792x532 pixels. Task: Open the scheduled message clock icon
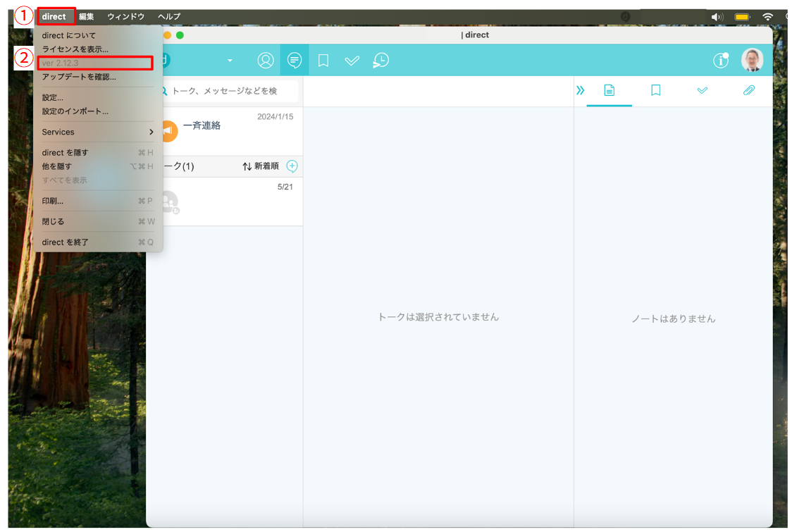click(x=380, y=61)
